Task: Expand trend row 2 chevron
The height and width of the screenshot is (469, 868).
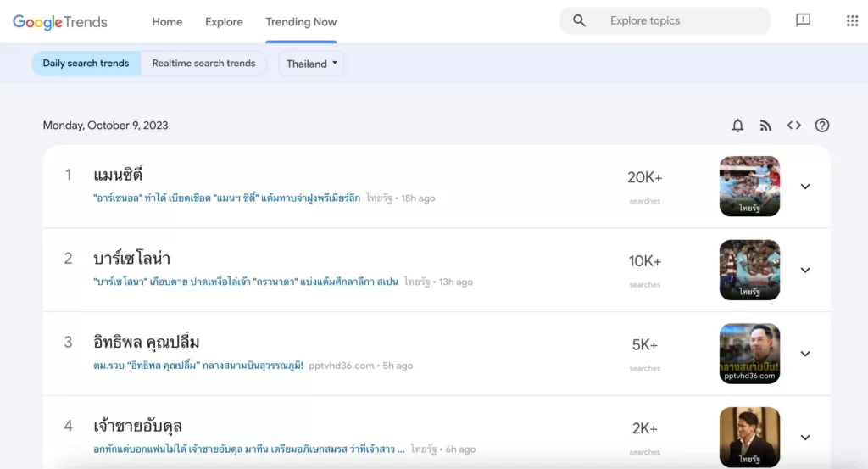Action: 805,271
